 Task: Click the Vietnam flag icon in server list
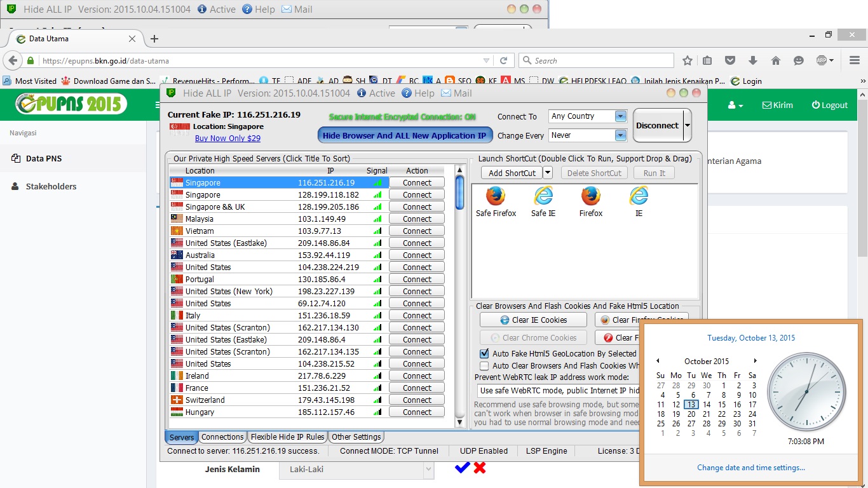tap(177, 231)
